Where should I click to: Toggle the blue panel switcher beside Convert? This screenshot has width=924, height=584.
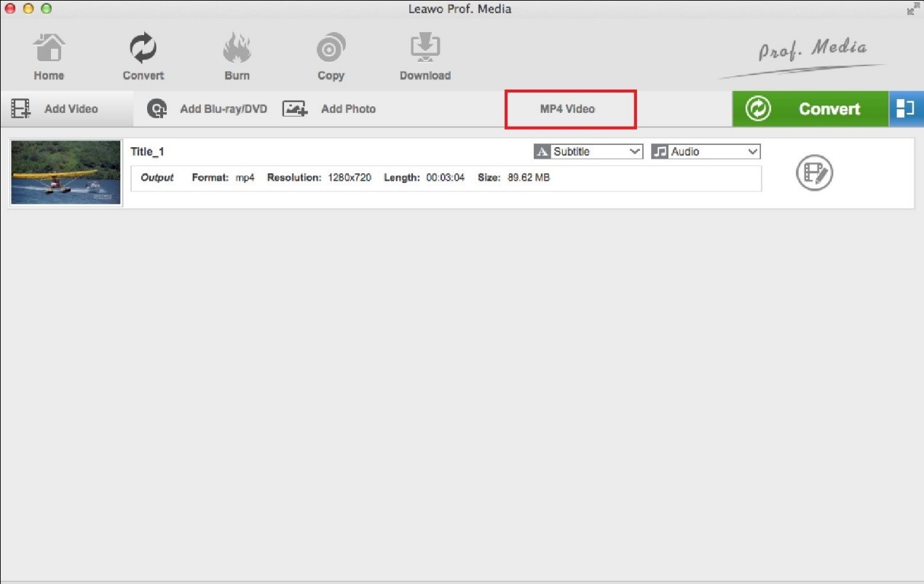click(907, 108)
